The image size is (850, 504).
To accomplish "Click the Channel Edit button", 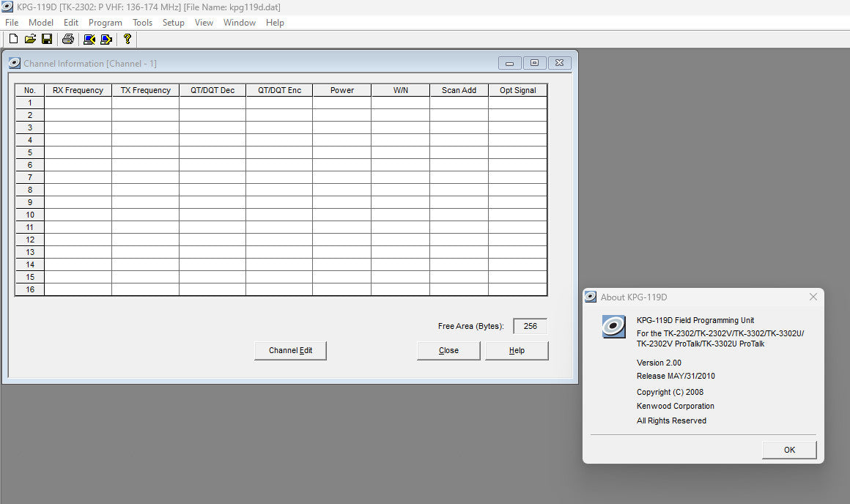I will 291,350.
